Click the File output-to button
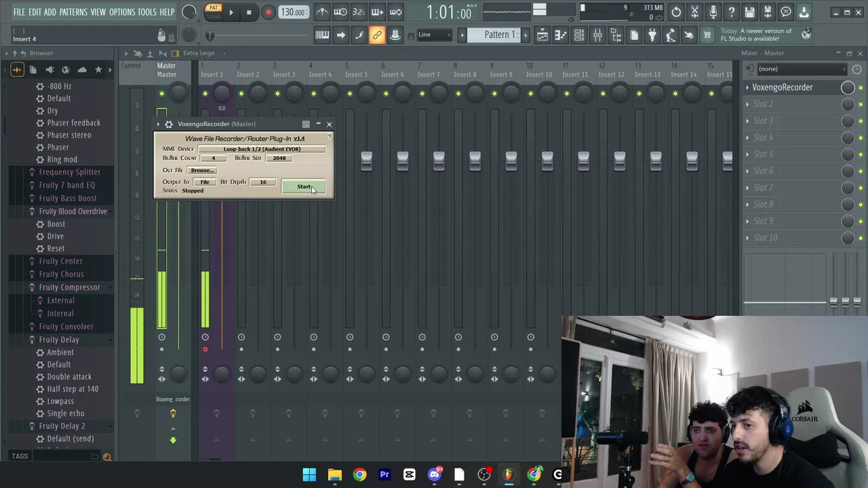Screen dimensions: 868x488 pyautogui.click(x=205, y=182)
